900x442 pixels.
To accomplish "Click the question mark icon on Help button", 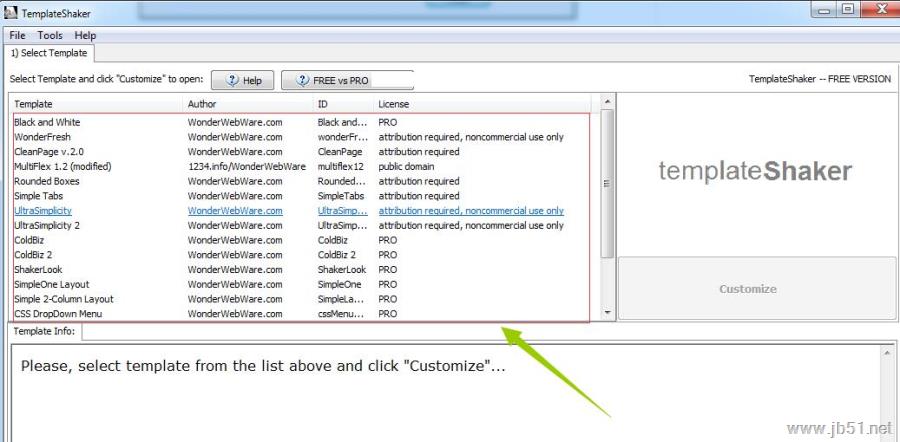I will click(x=232, y=80).
